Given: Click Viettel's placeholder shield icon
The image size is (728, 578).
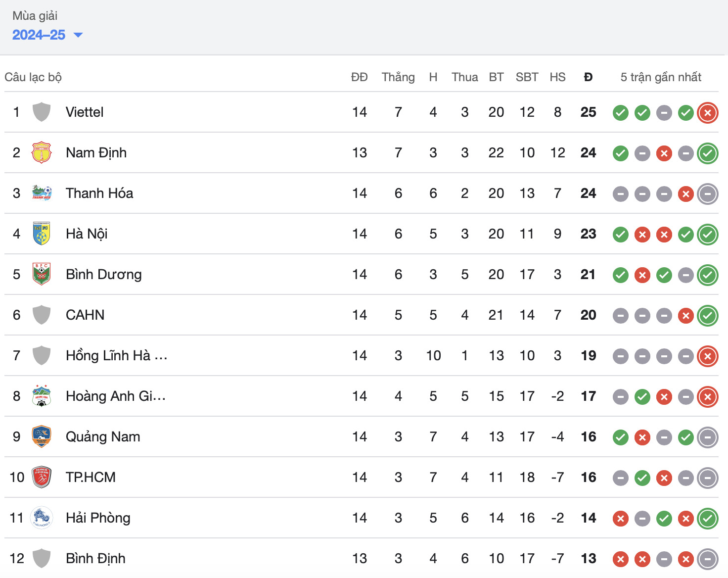Looking at the screenshot, I should (42, 112).
